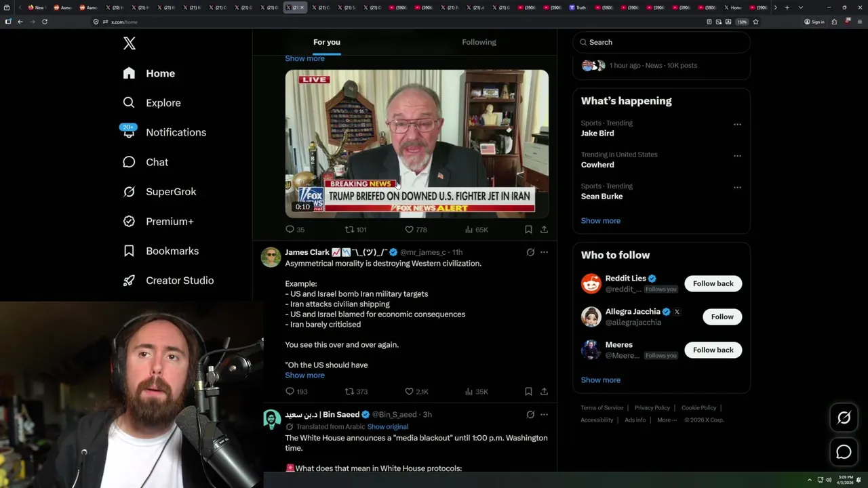View analytics of Fox News video post
Screen dimensions: 868x488
tap(476, 230)
